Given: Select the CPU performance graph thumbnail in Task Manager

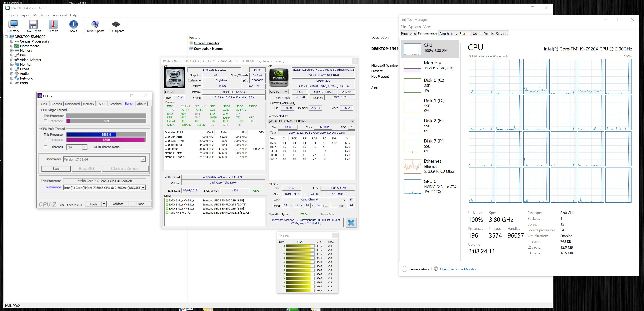Looking at the screenshot, I should coord(412,49).
